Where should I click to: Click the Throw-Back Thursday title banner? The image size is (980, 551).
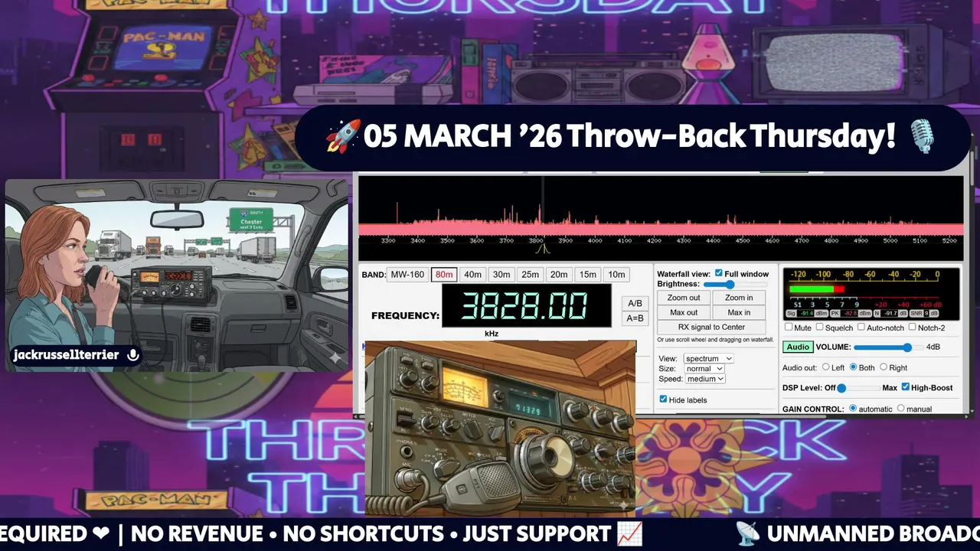632,138
